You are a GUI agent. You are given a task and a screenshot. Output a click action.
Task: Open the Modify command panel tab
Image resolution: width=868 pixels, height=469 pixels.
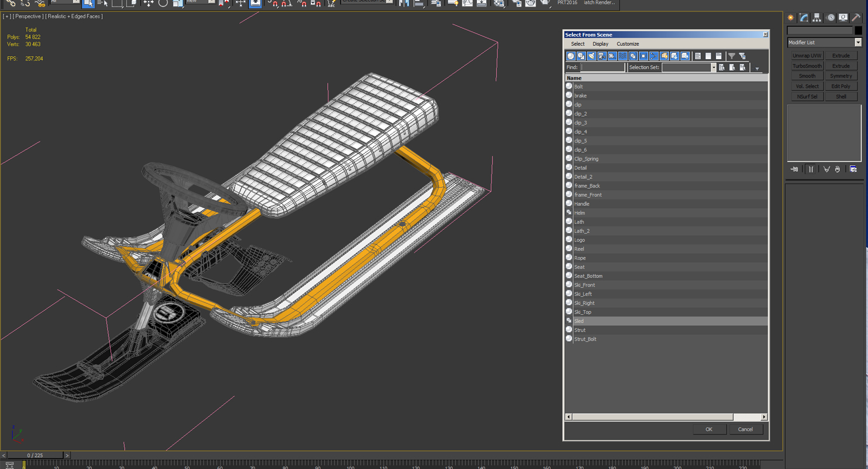coord(804,18)
